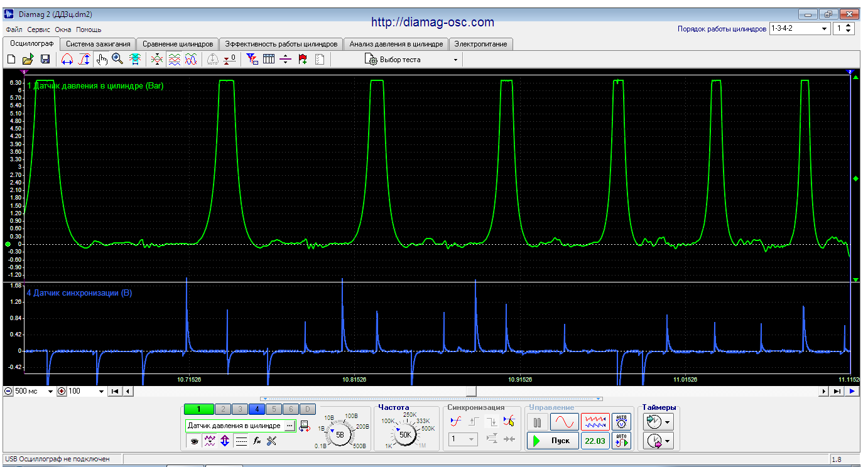Open the upper timer dropdown
868x467 pixels.
668,422
